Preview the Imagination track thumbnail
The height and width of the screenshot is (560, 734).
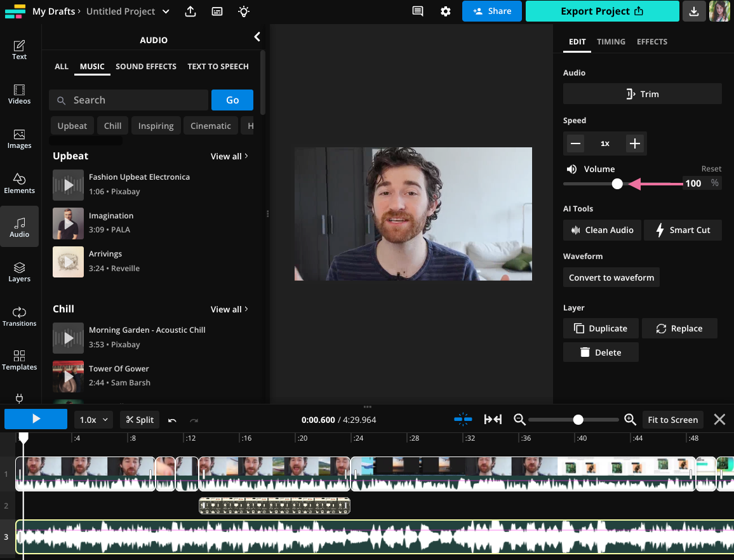(68, 223)
